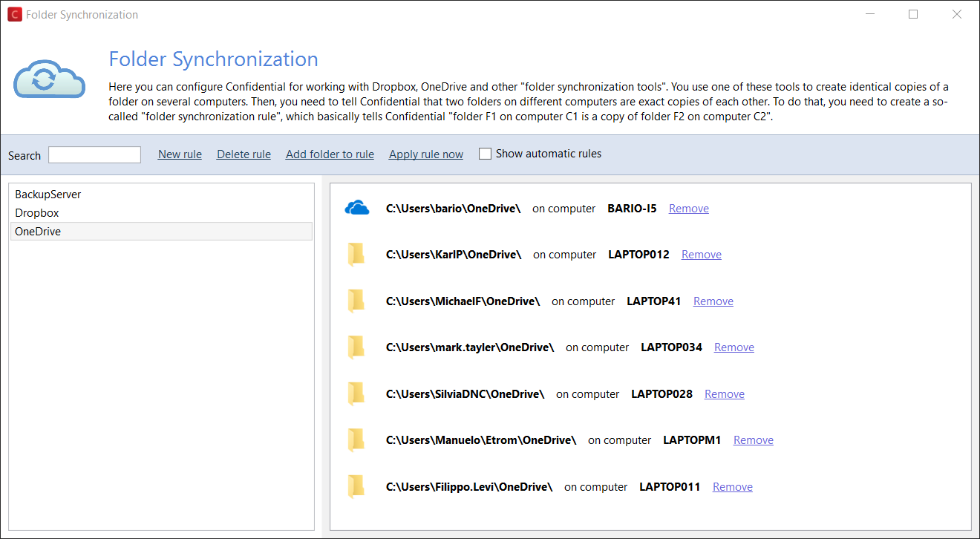Viewport: 980px width, 539px height.
Task: Create a New rule
Action: (180, 154)
